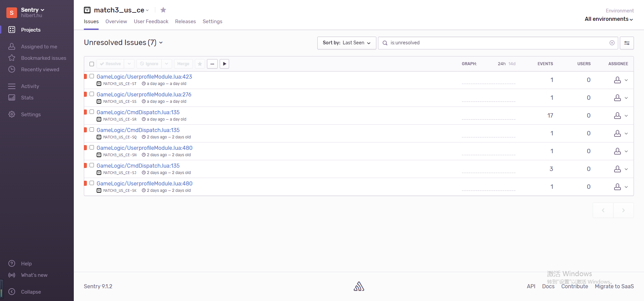
Task: Star the match3_us_ce project
Action: tap(163, 10)
